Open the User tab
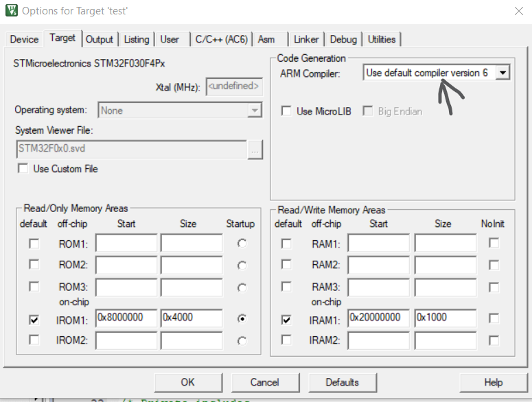This screenshot has height=402, width=532. tap(170, 39)
